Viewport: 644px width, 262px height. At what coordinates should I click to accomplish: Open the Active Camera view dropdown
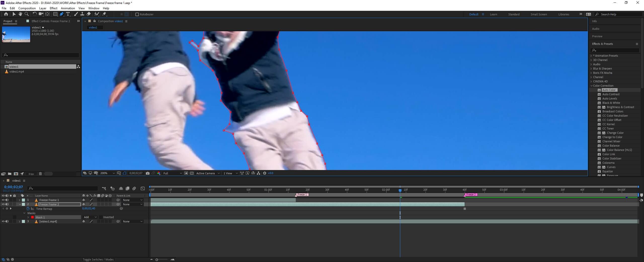[208, 173]
